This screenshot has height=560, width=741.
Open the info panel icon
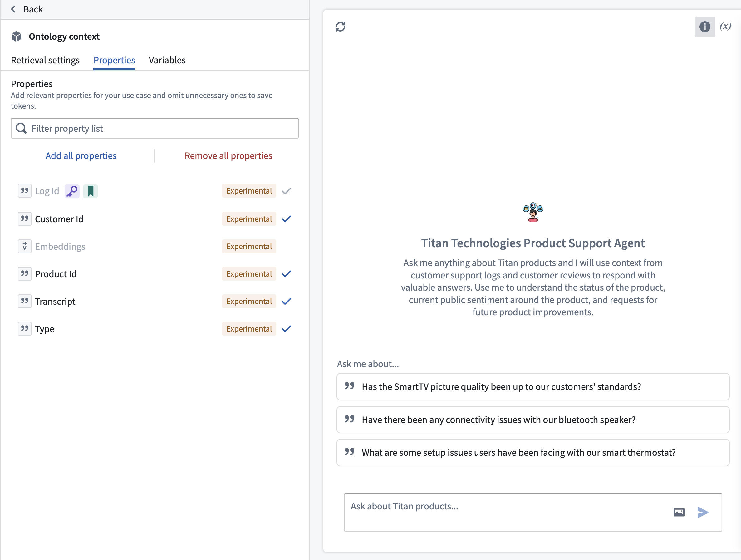[x=704, y=27]
